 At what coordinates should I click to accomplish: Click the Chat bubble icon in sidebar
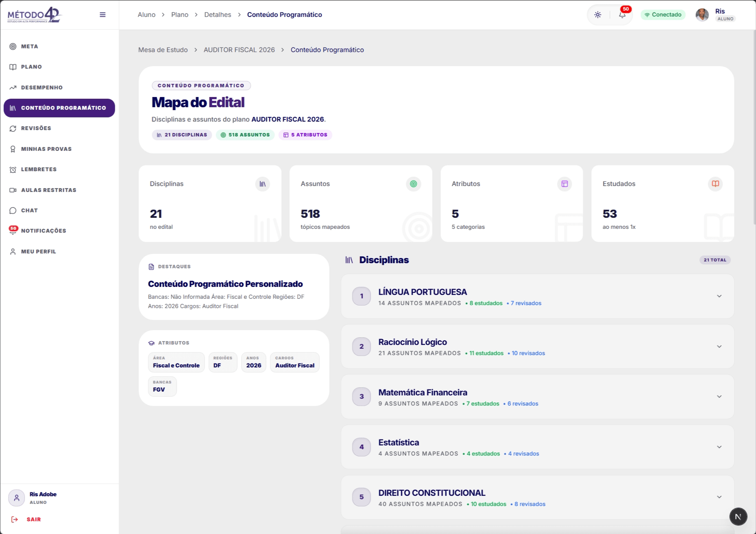point(13,211)
